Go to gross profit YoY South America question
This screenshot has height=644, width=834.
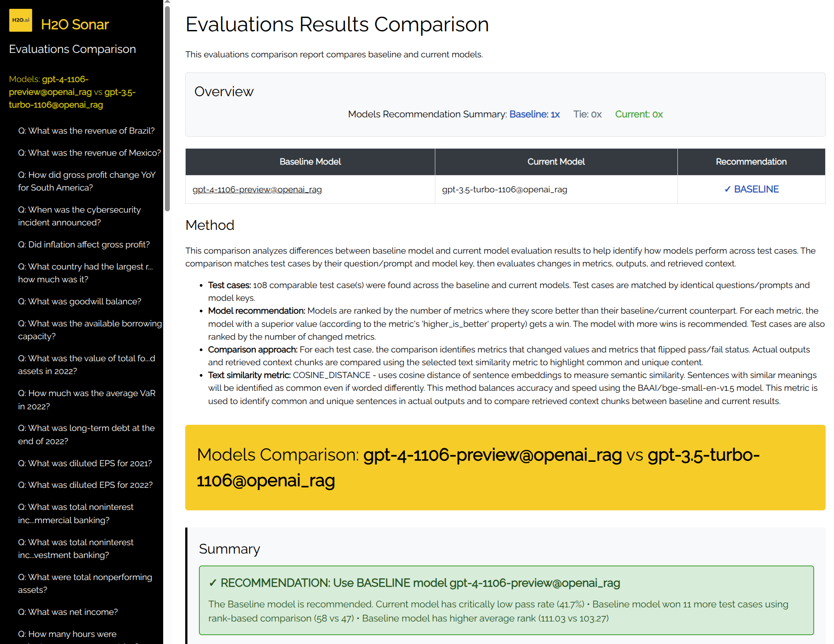(x=87, y=181)
